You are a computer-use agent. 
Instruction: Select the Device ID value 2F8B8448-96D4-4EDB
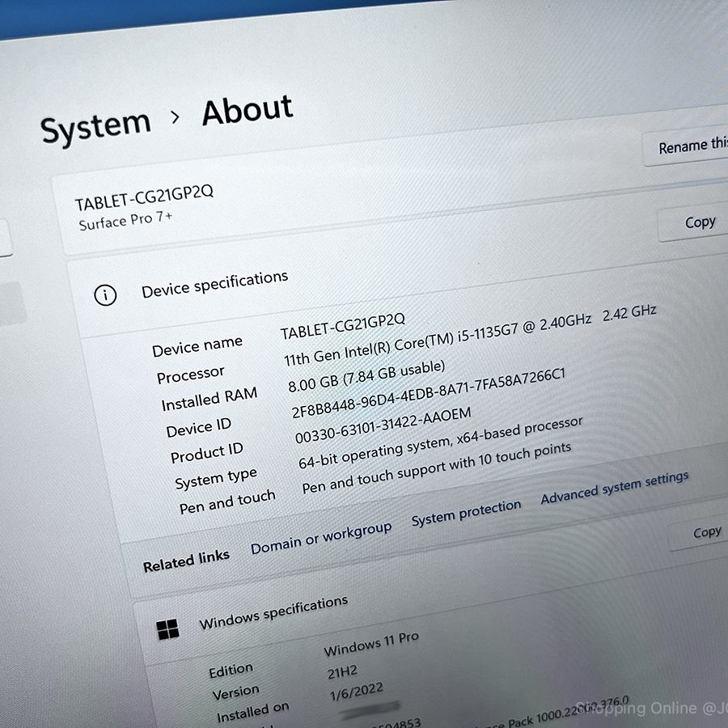click(428, 394)
